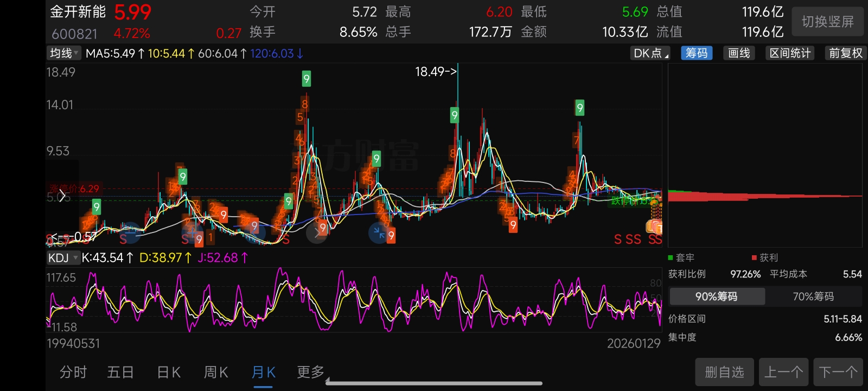The image size is (868, 391).
Task: Tap the 平均成本 5.54 value
Action: [852, 274]
